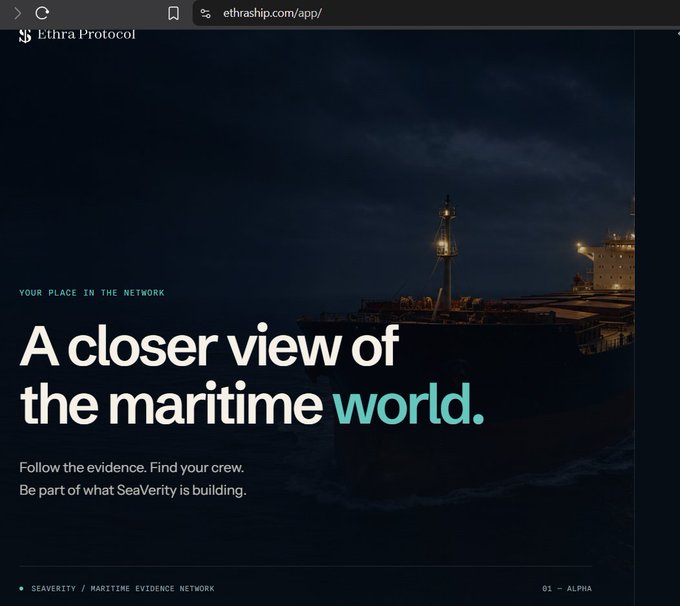The image size is (680, 606).
Task: Click the '01 — ALPHA' label
Action: pos(567,589)
